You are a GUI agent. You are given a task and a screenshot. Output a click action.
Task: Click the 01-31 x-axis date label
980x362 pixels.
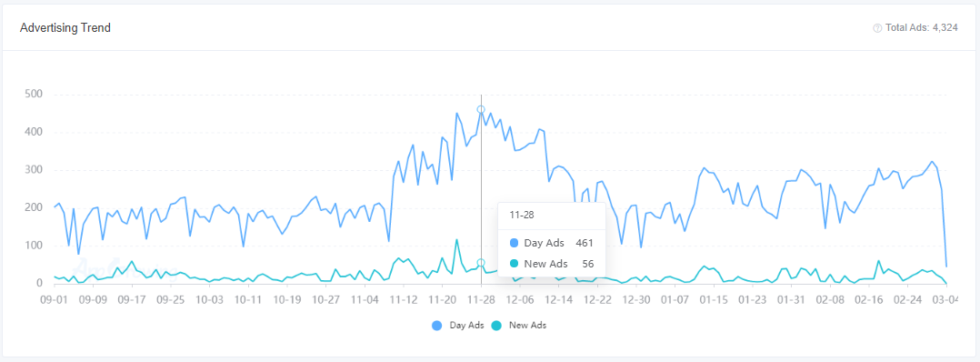pyautogui.click(x=791, y=299)
